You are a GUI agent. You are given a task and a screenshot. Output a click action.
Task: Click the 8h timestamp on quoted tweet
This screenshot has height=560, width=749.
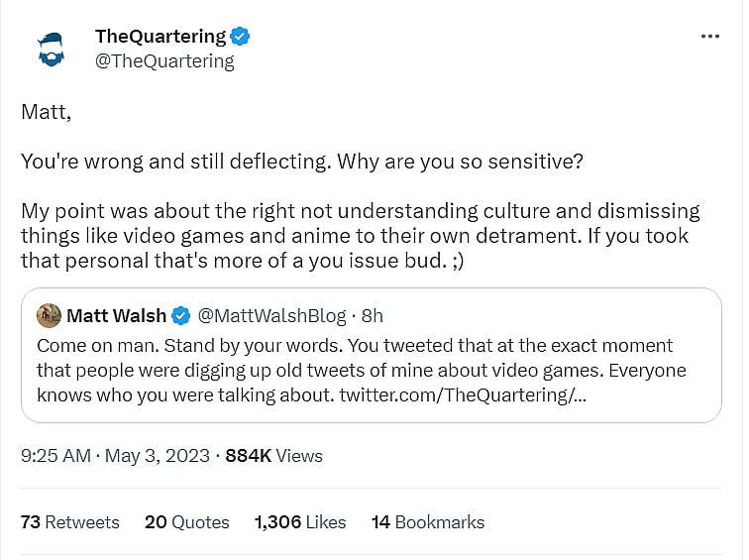[372, 316]
